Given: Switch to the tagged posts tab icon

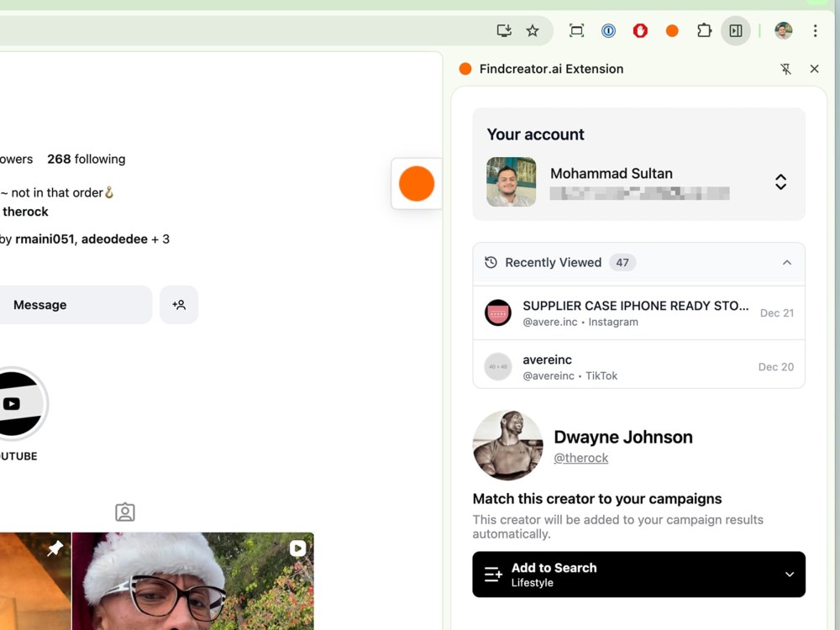Looking at the screenshot, I should click(x=125, y=512).
